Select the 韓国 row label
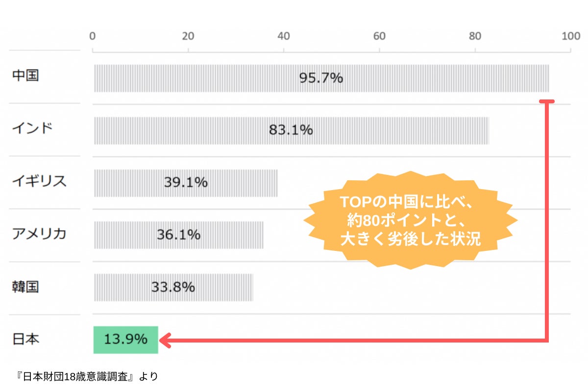The image size is (588, 392). (25, 287)
